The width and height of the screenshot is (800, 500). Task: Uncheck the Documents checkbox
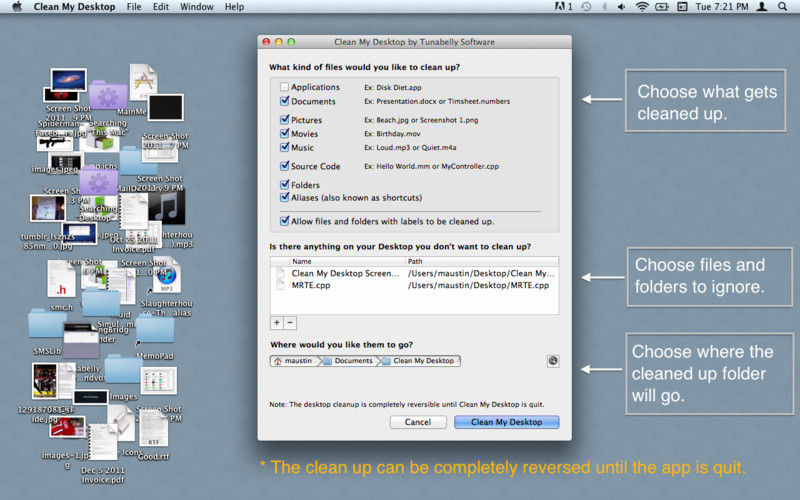coord(284,101)
